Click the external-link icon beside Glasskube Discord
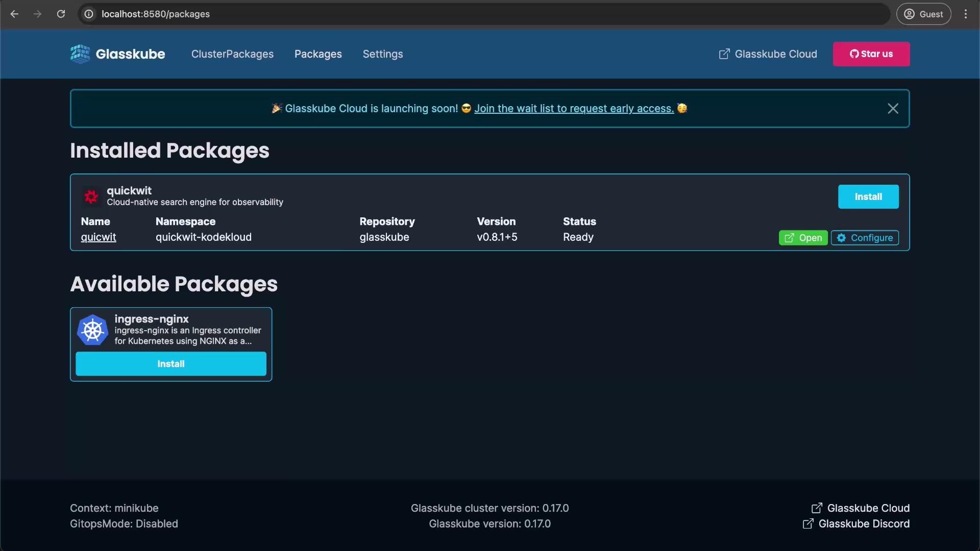980x551 pixels. tap(808, 524)
